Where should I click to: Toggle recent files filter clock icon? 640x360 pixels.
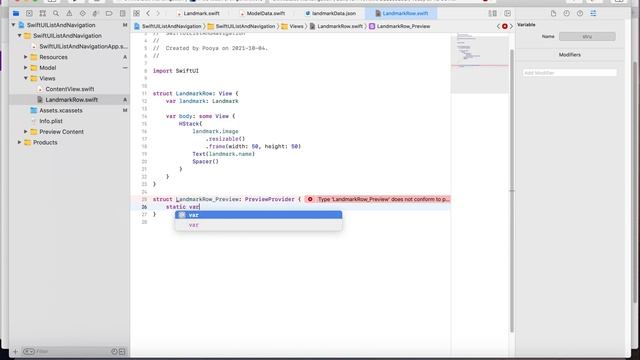click(x=114, y=351)
